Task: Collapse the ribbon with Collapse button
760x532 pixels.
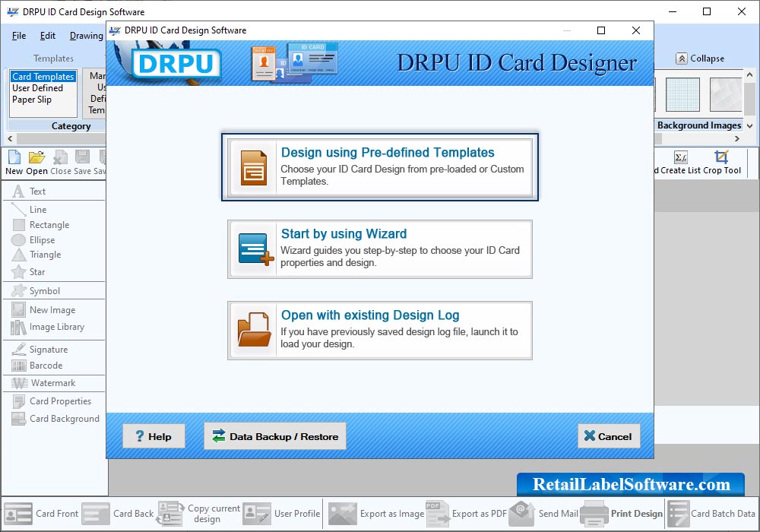Action: click(701, 59)
